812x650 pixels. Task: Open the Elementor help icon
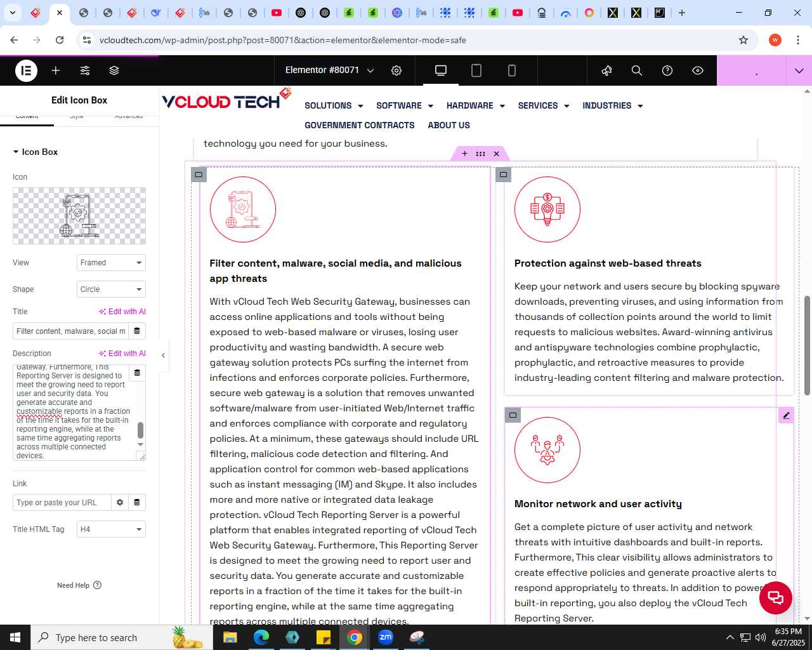point(667,70)
